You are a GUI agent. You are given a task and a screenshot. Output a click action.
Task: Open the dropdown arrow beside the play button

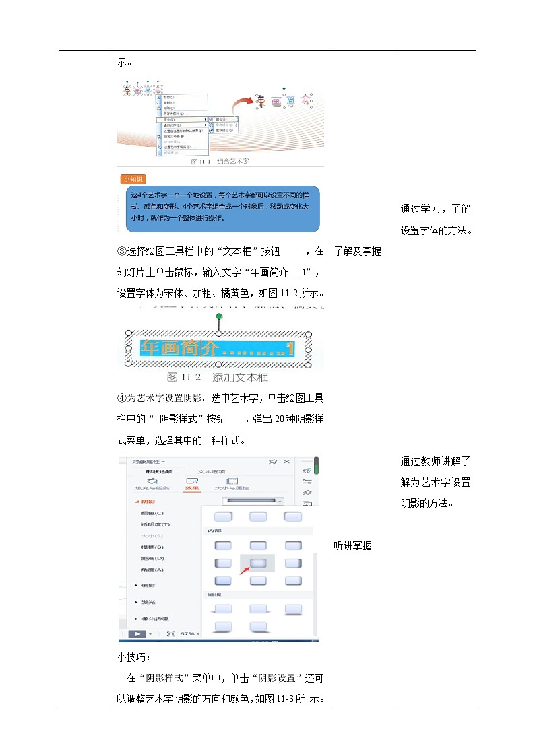150,634
